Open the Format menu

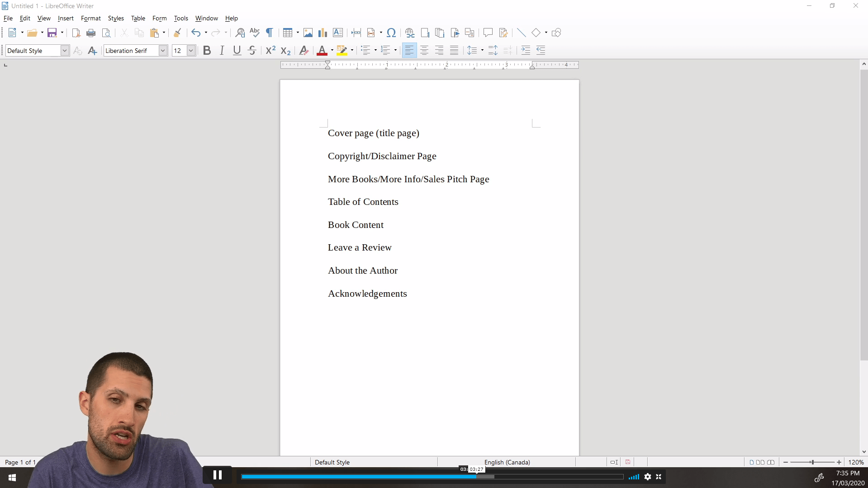(90, 18)
